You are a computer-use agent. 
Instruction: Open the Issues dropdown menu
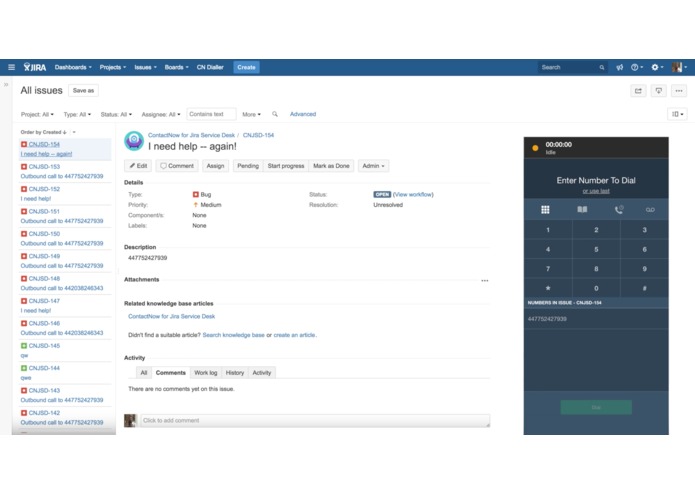point(145,67)
